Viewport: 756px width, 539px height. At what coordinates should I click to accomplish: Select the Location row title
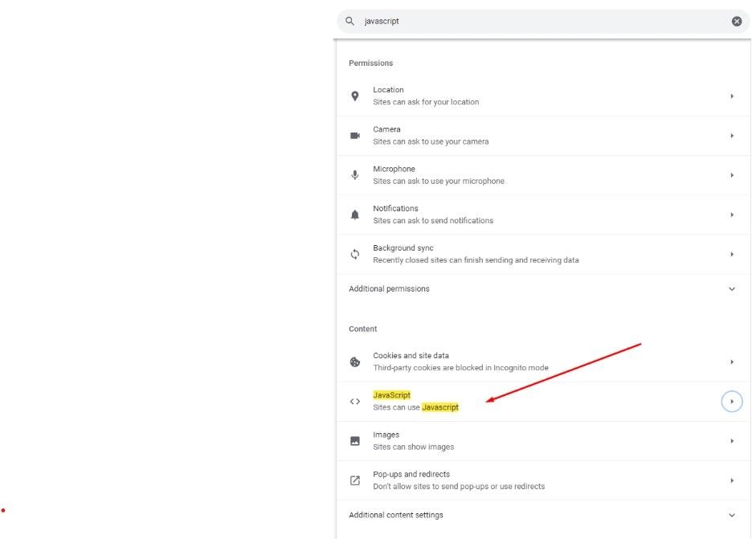tap(388, 90)
